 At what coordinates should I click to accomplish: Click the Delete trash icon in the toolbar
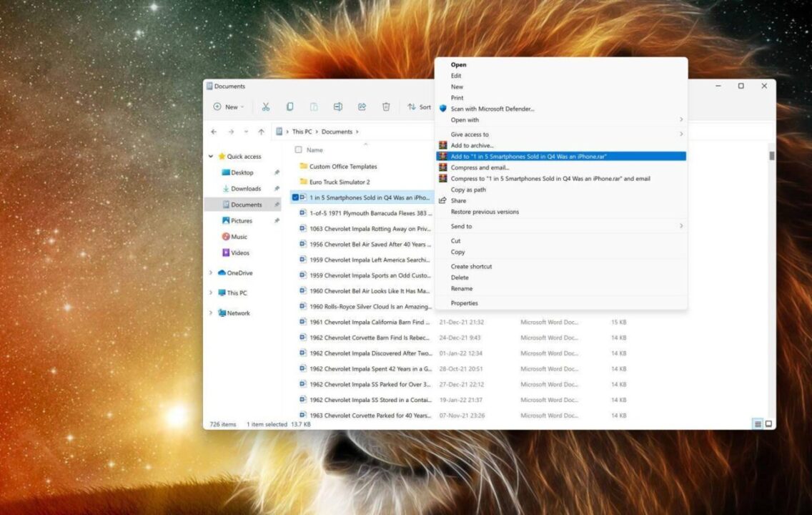(x=386, y=106)
